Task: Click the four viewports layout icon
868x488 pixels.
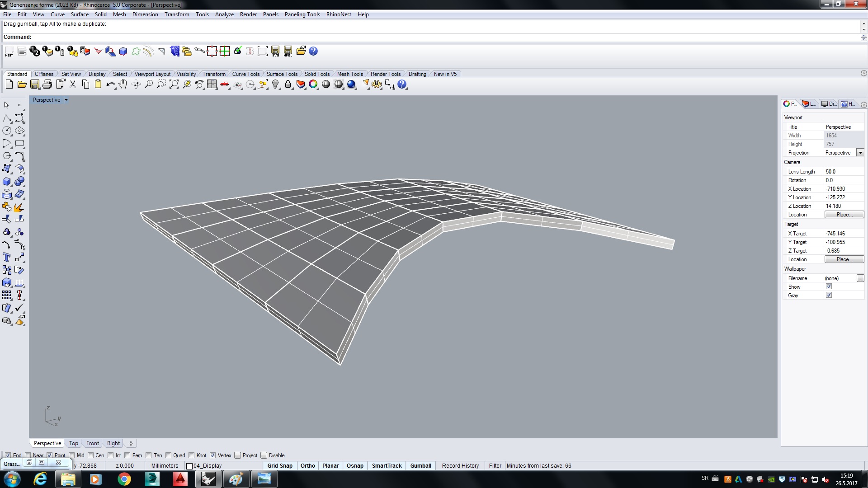Action: (x=212, y=84)
